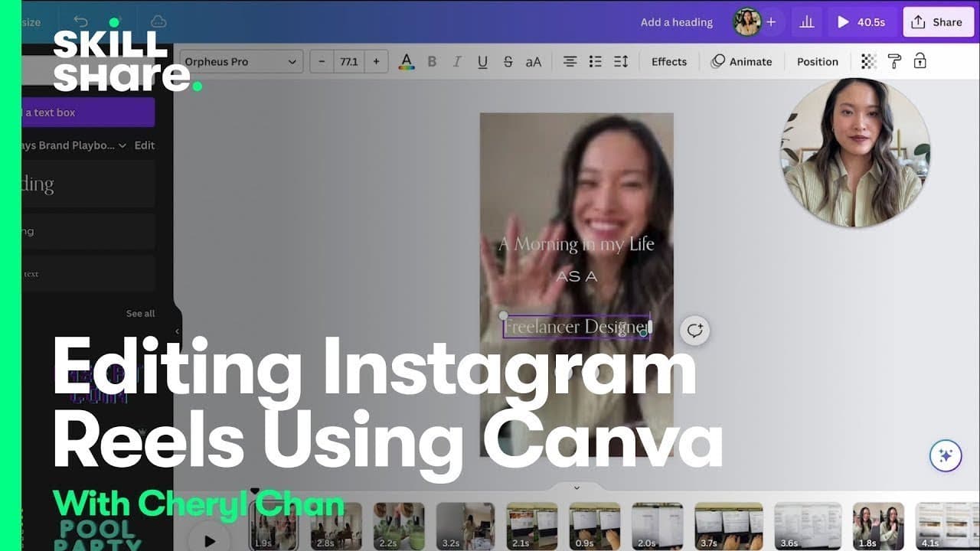
Task: Toggle the bulleted list option
Action: pos(595,62)
